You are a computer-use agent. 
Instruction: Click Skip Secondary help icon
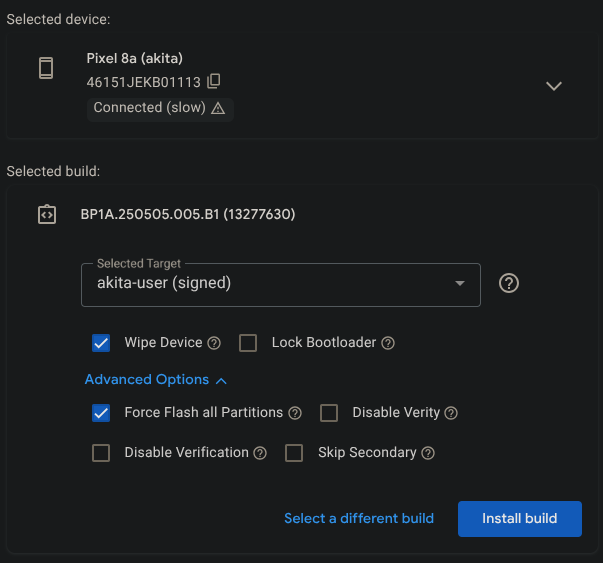coord(428,453)
